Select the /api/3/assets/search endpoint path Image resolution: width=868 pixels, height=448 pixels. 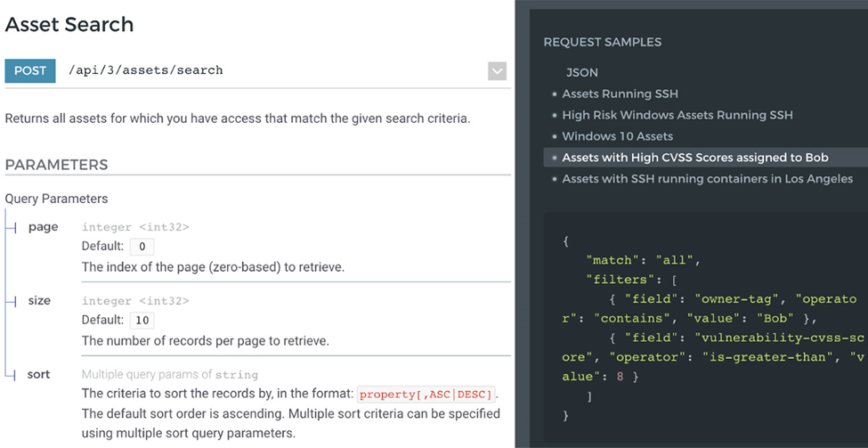(x=145, y=70)
